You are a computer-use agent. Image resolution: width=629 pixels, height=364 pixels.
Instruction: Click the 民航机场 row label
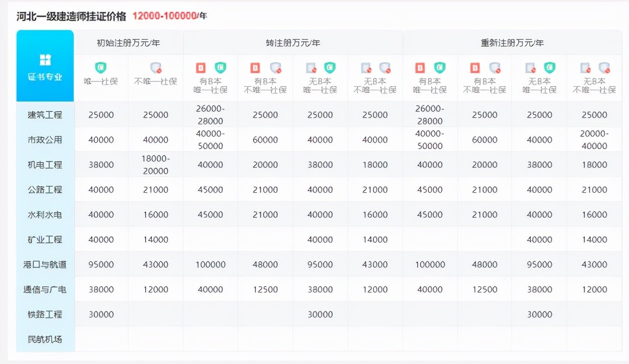coord(45,339)
